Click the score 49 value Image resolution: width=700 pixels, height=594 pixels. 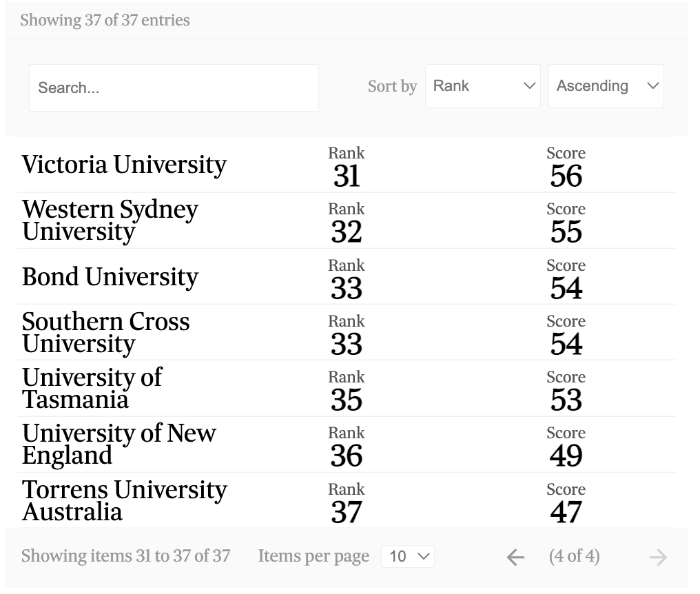click(x=566, y=455)
